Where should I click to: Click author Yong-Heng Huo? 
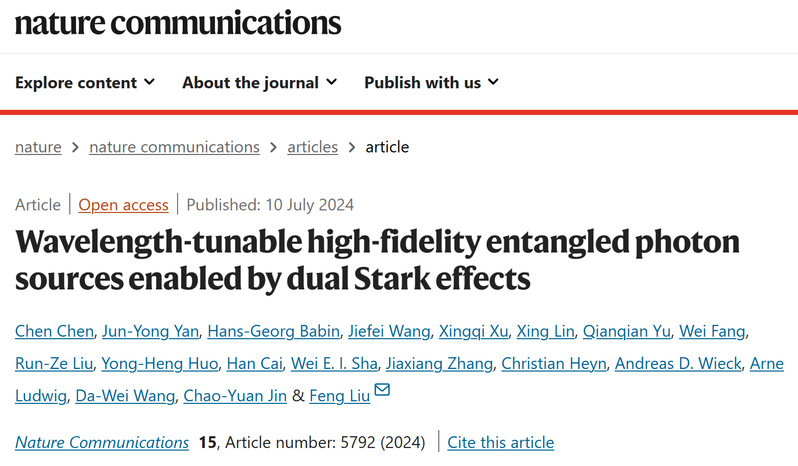click(x=160, y=363)
